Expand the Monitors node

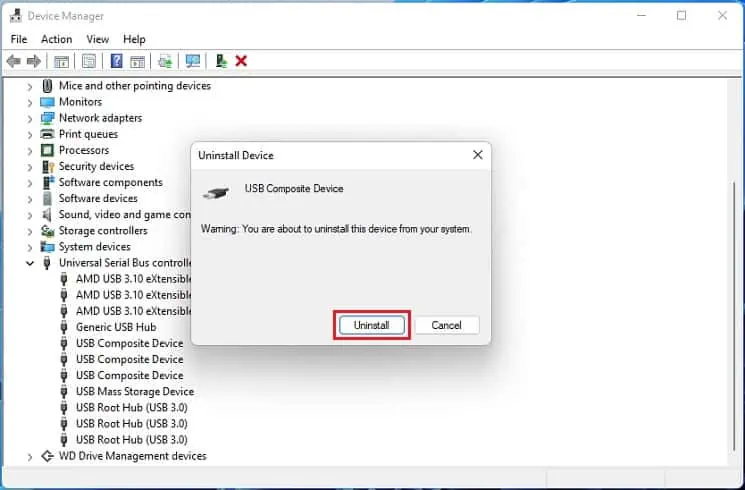(30, 103)
